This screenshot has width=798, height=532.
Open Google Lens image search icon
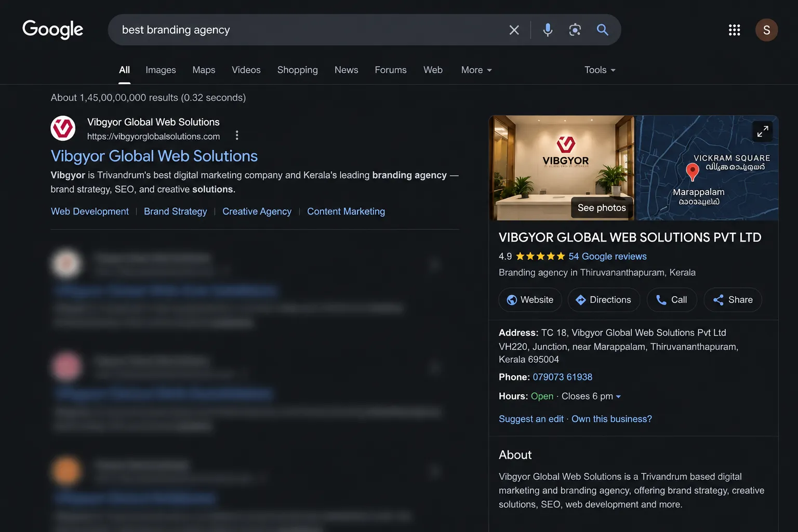575,30
